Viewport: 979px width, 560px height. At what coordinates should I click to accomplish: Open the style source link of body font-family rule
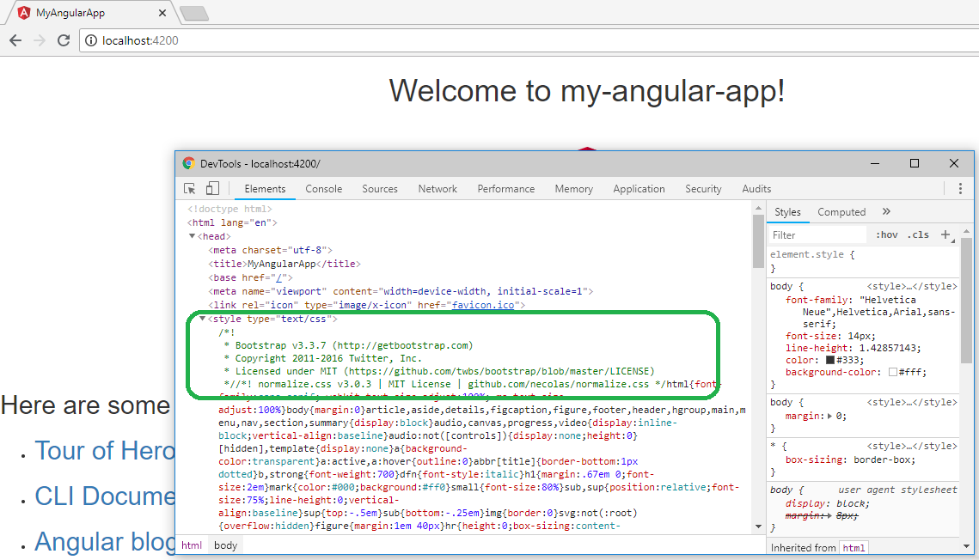click(x=912, y=286)
